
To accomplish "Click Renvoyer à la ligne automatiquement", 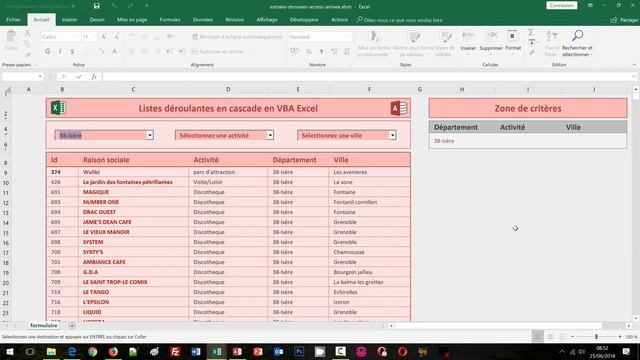I will (237, 37).
